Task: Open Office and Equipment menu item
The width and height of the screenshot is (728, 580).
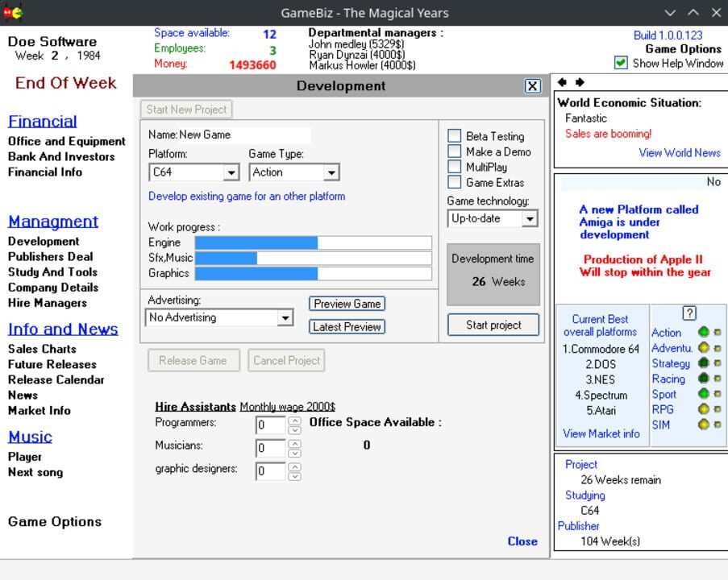Action: click(67, 141)
